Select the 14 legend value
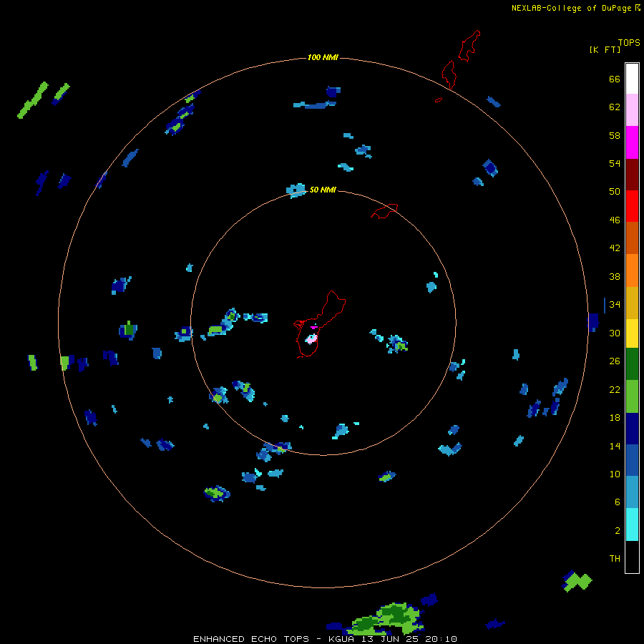 tap(615, 446)
